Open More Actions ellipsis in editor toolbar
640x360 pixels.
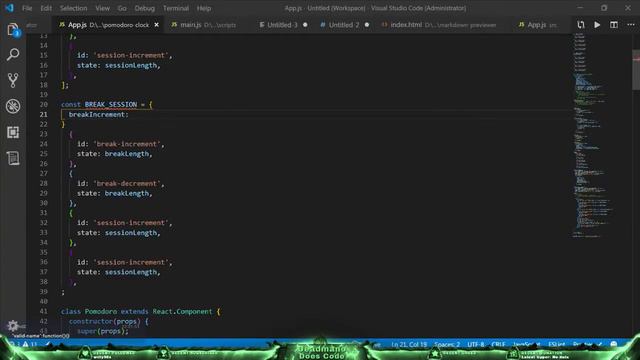click(631, 25)
